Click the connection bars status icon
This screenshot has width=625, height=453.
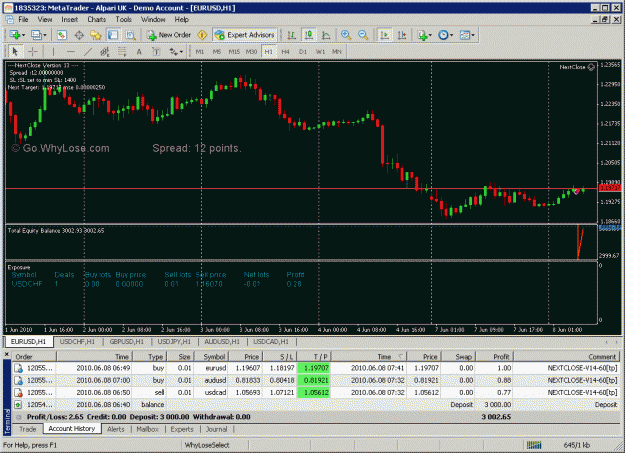click(x=534, y=445)
